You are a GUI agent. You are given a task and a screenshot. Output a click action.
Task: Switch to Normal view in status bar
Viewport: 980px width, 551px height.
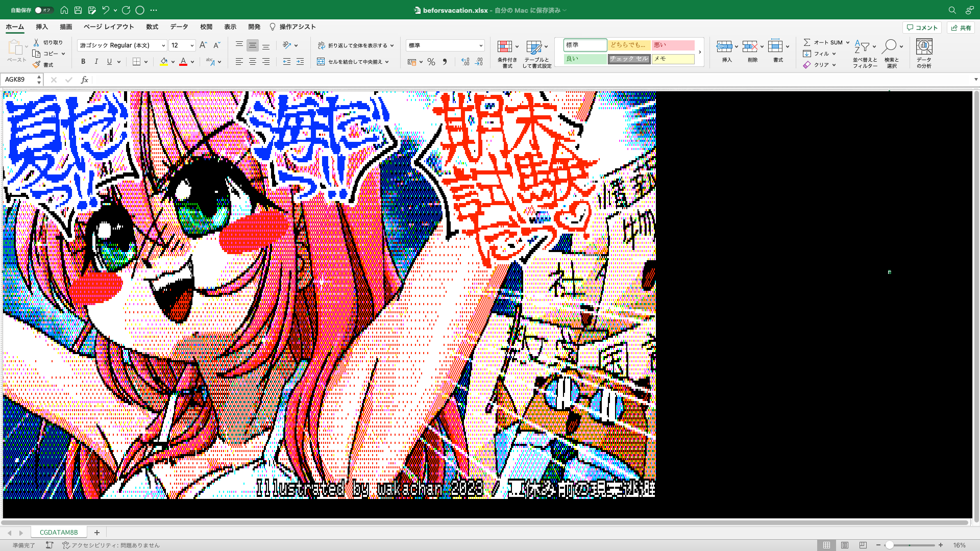pos(826,545)
